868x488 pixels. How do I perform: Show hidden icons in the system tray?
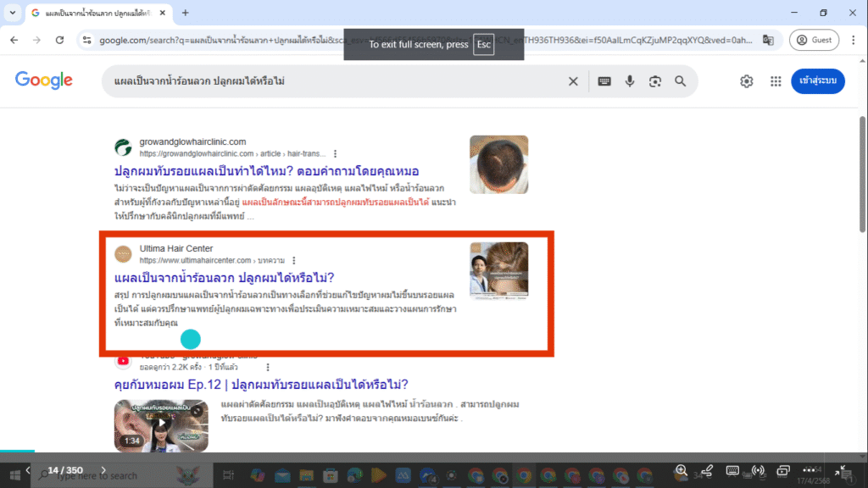(710, 474)
